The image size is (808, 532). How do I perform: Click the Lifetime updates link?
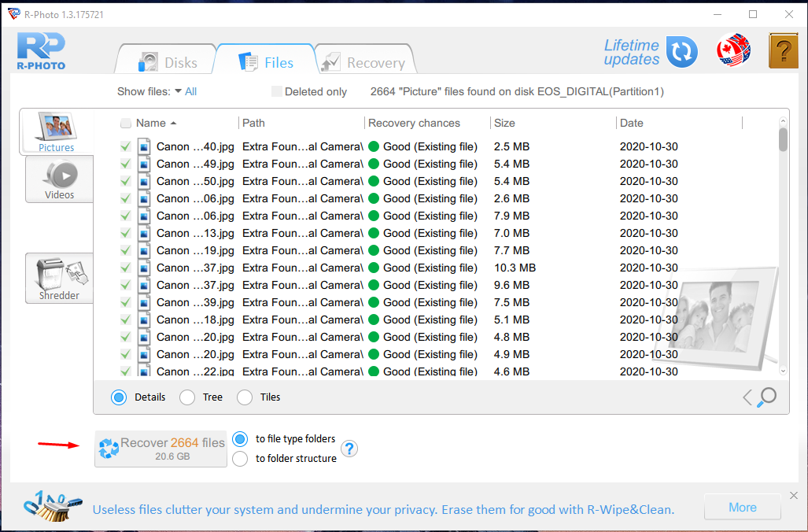point(632,53)
